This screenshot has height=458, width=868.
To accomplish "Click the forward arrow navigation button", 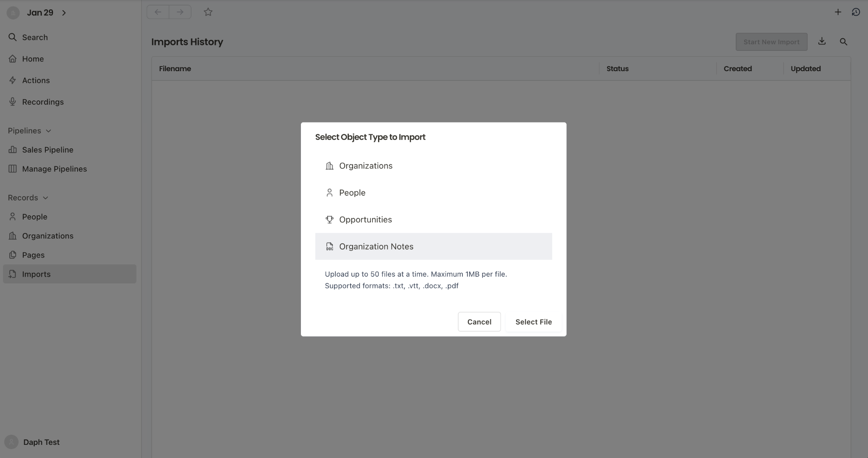I will tap(180, 12).
